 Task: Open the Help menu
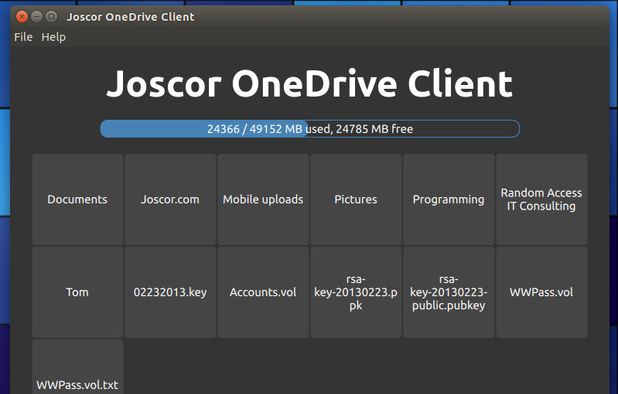pos(54,37)
